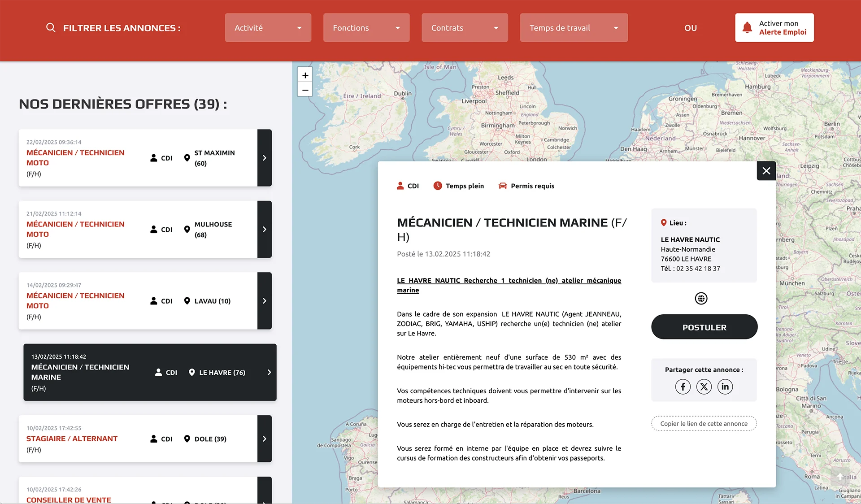The width and height of the screenshot is (861, 504).
Task: Close the job detail popup
Action: pos(766,171)
